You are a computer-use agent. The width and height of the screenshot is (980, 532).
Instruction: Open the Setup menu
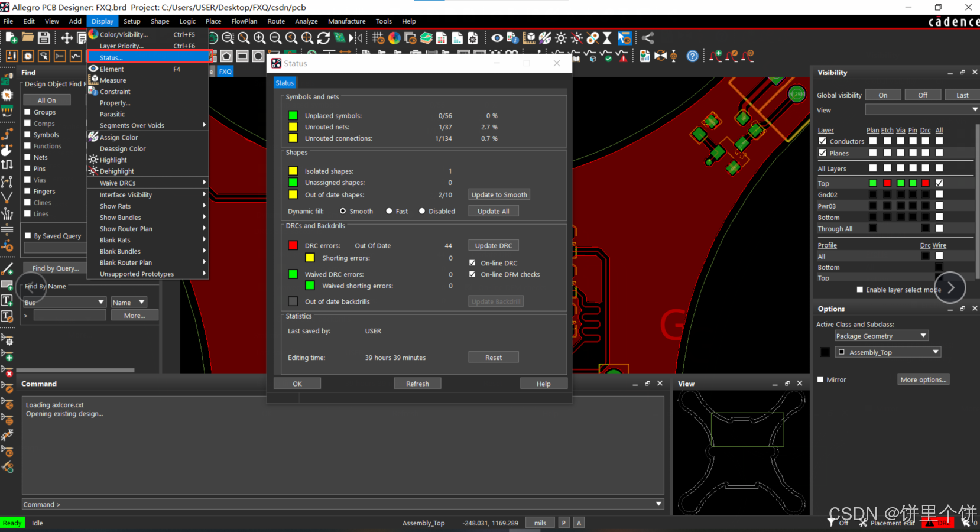pos(132,21)
